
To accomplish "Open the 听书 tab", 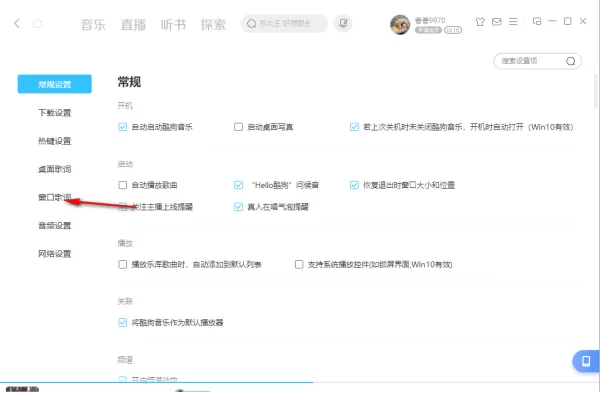I will click(173, 24).
